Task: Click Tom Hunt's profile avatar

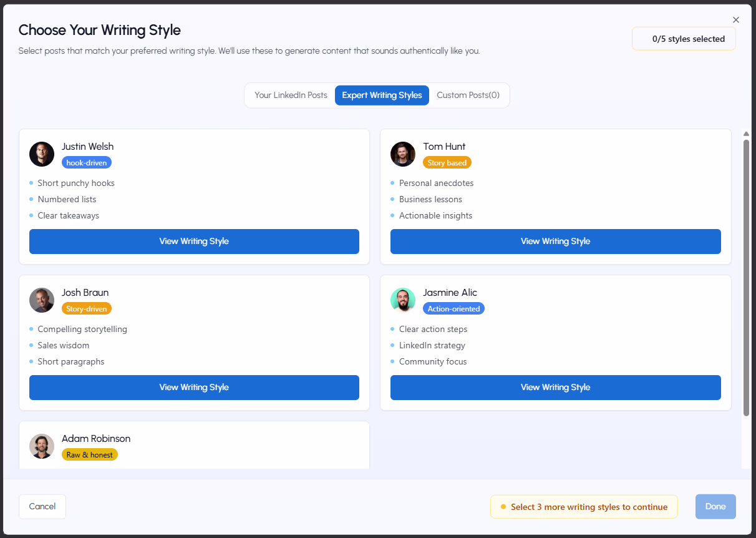Action: (402, 154)
